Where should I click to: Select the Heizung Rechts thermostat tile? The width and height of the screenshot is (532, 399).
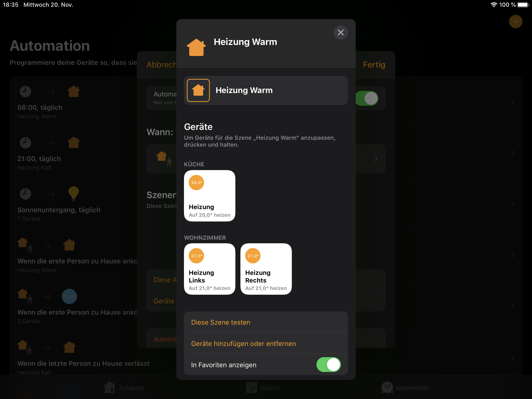tap(266, 269)
